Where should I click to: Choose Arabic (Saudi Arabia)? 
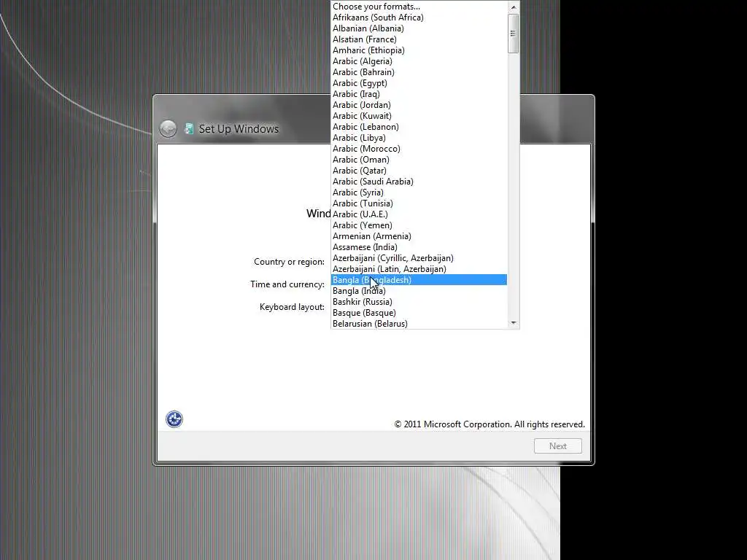tap(419, 182)
